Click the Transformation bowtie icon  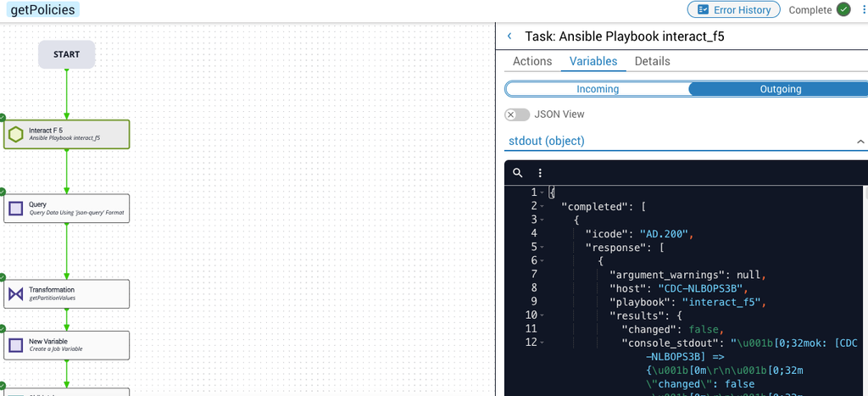click(15, 294)
